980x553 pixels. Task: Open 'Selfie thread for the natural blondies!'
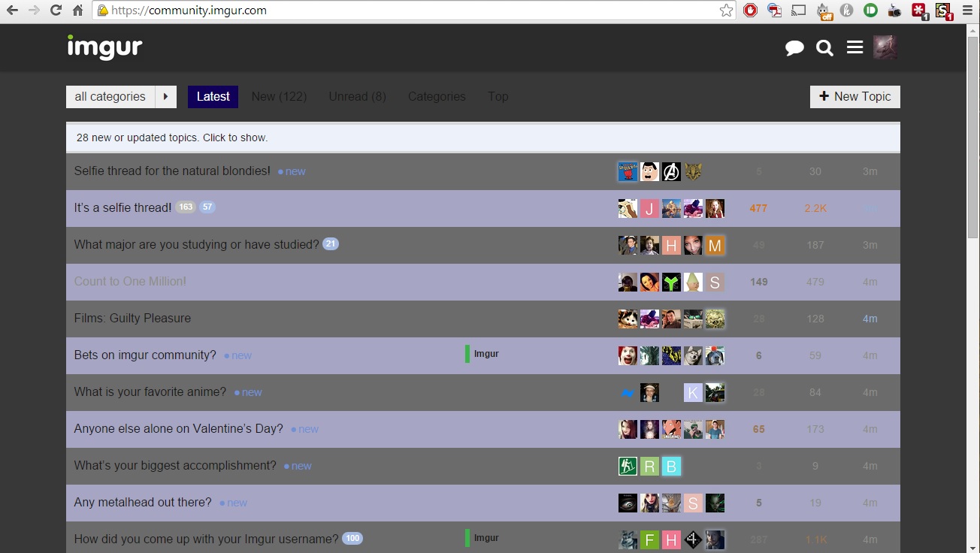click(172, 171)
